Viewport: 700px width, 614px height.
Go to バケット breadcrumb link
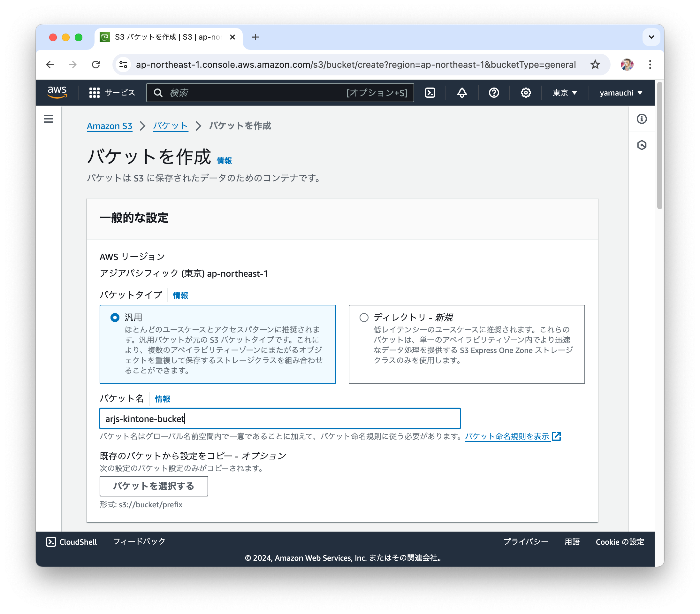point(170,126)
